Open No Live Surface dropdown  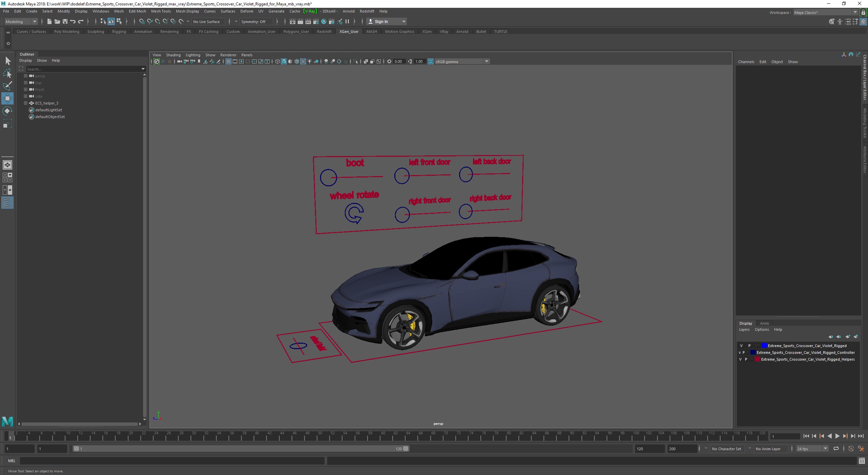click(x=209, y=21)
